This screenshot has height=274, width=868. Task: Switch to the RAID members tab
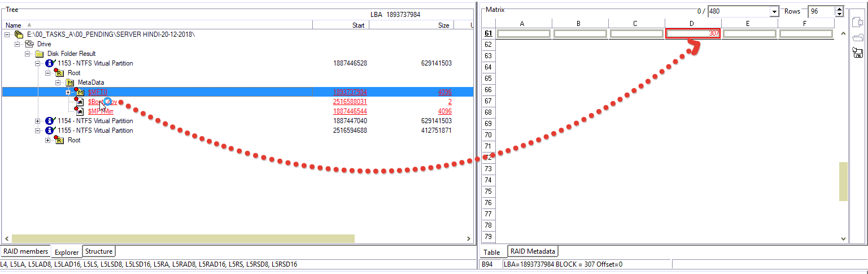[x=25, y=251]
